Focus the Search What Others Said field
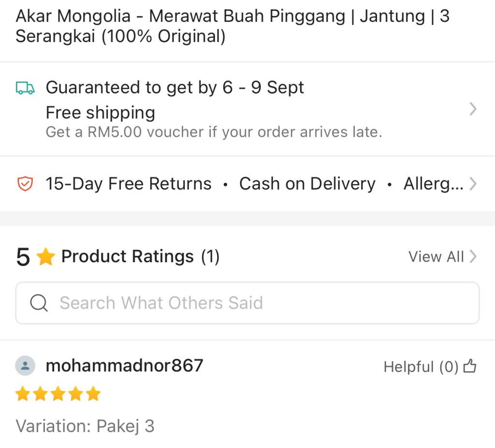Image resolution: width=495 pixels, height=448 pixels. [247, 303]
